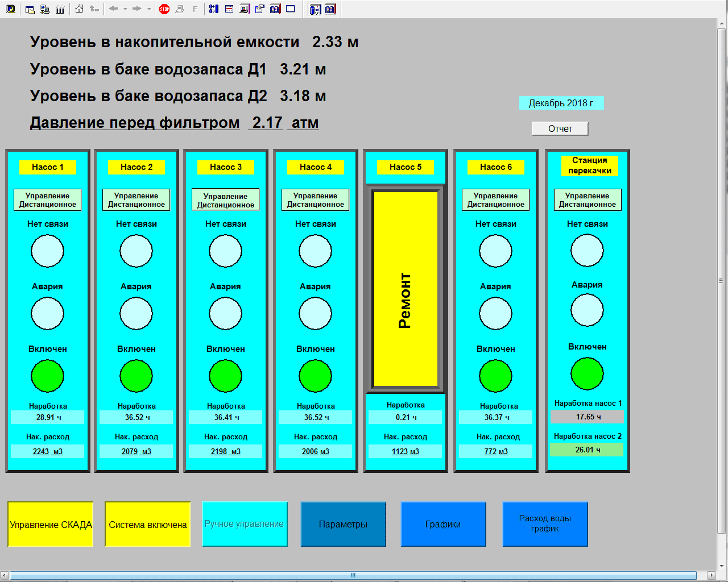728x582 pixels.
Task: Open the forward arrow history dropdown
Action: pyautogui.click(x=149, y=9)
